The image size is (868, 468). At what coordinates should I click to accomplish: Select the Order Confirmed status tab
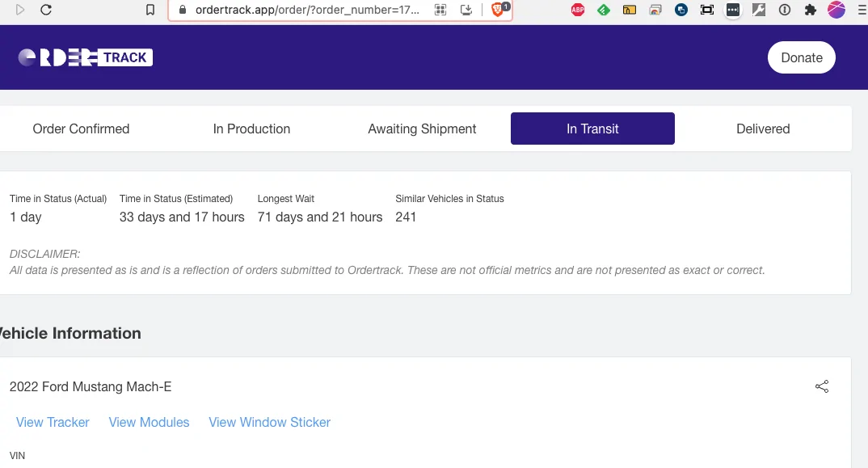click(x=81, y=129)
